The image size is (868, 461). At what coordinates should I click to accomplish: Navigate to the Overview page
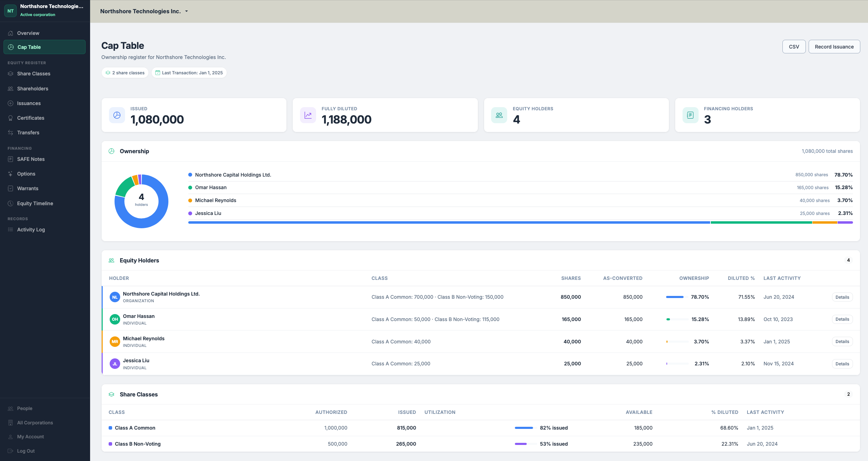28,33
